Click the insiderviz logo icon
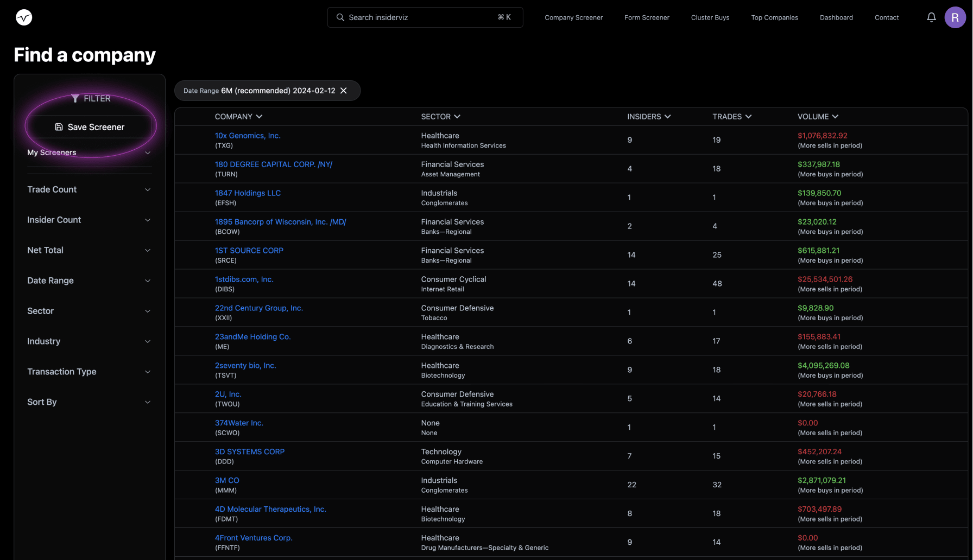973x560 pixels. 24,17
